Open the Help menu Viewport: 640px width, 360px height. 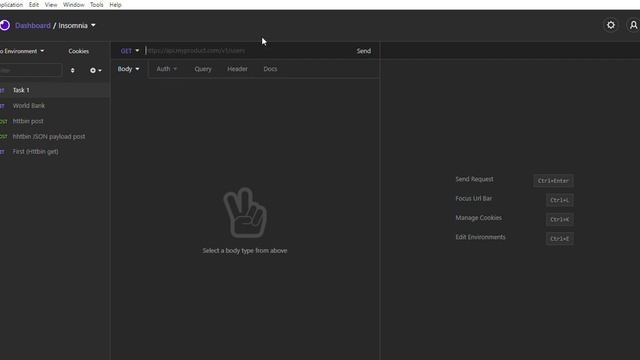pos(116,4)
